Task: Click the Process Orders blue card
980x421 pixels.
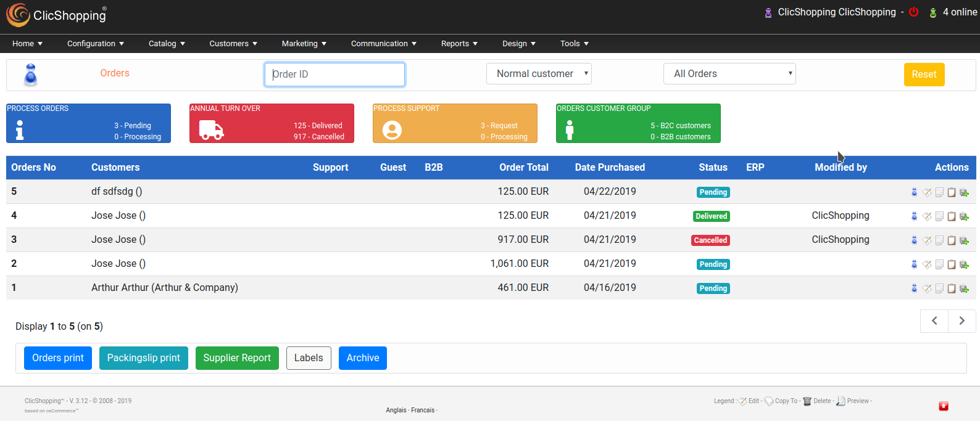Action: (88, 123)
